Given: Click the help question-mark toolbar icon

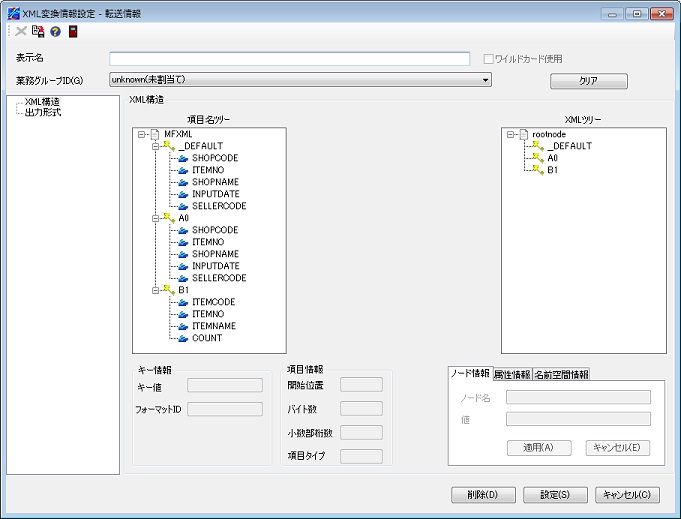Looking at the screenshot, I should [x=56, y=32].
